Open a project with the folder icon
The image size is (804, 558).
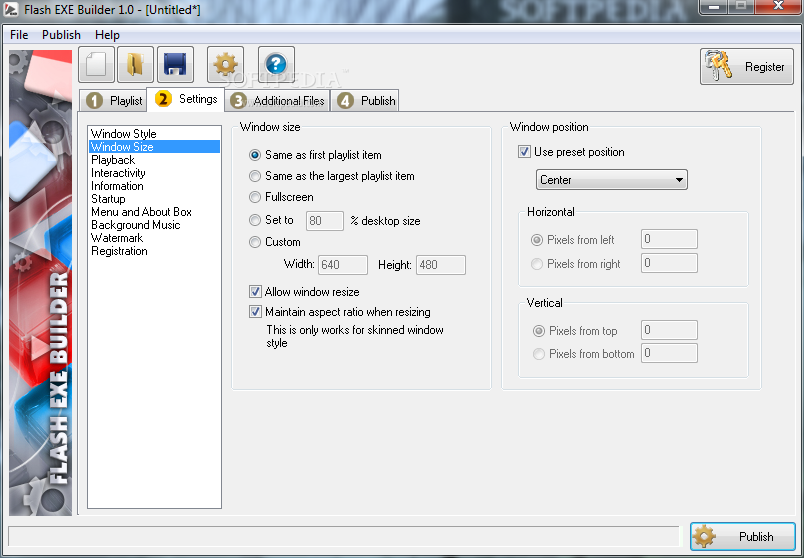135,65
